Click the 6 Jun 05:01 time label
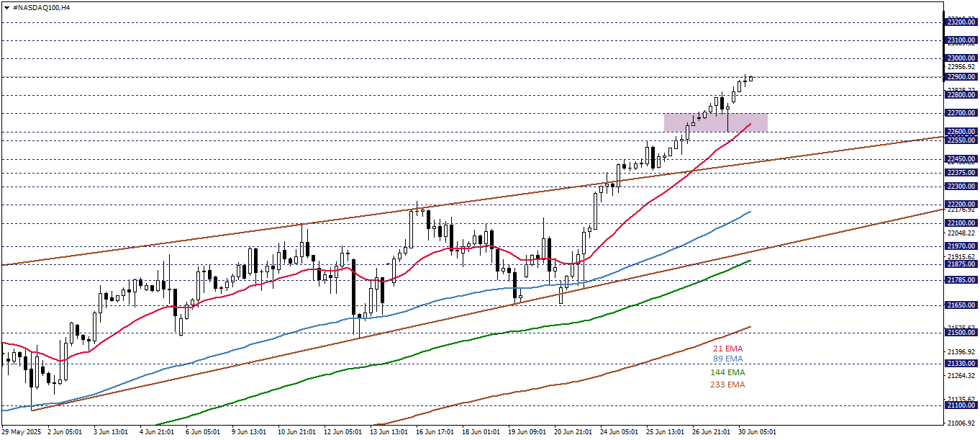 (204, 432)
